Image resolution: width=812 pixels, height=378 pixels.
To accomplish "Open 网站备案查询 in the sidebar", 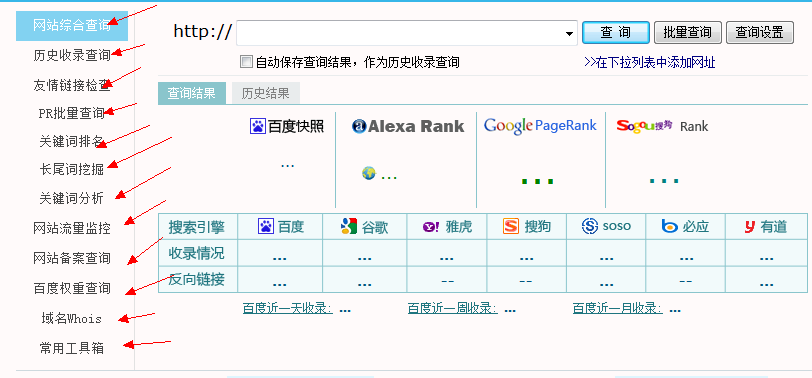I will [x=72, y=258].
